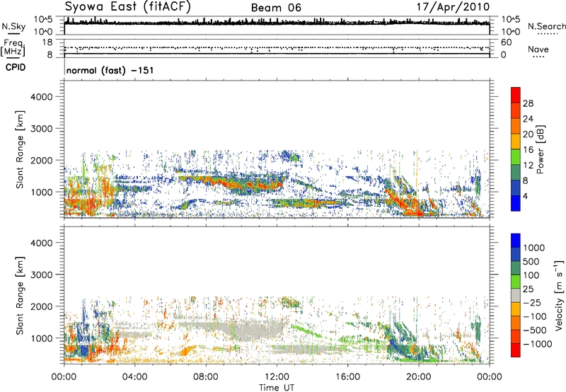This screenshot has height=392, width=566.
Task: Click the gray segment of Velocity colorbar
Action: pos(516,295)
